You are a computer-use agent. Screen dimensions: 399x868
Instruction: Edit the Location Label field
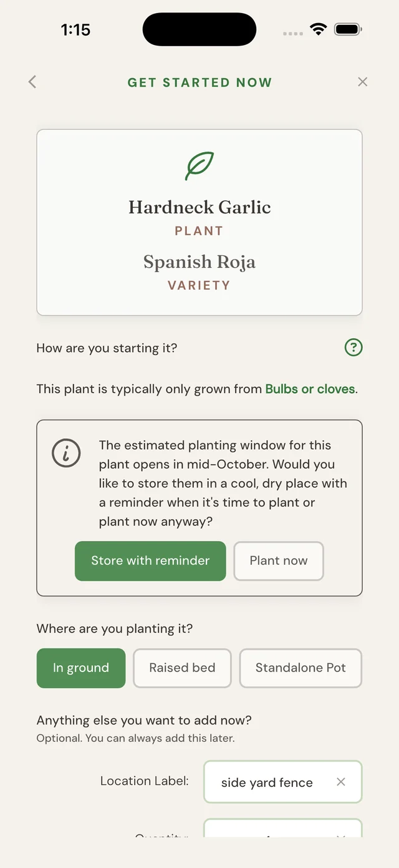[x=282, y=782]
